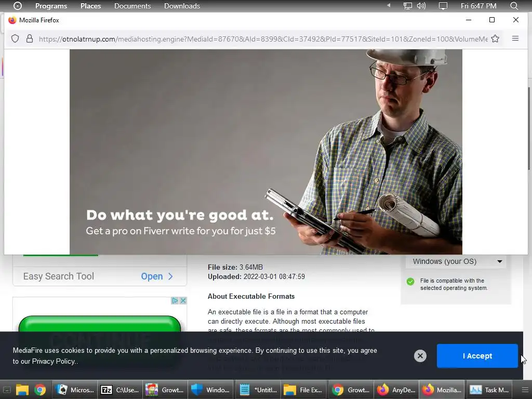532x399 pixels.
Task: Click the Uploaded: 2022-03-01 08:47:59 text
Action: click(256, 276)
